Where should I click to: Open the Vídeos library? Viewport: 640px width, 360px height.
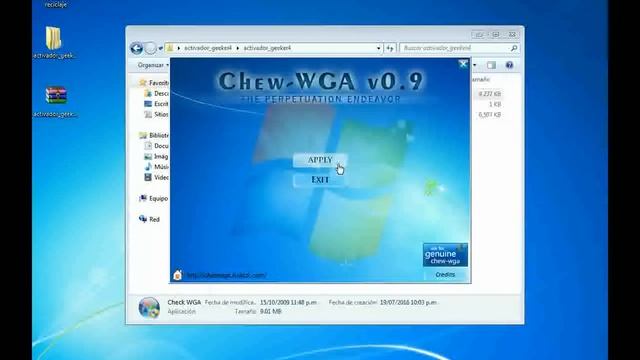pyautogui.click(x=157, y=178)
